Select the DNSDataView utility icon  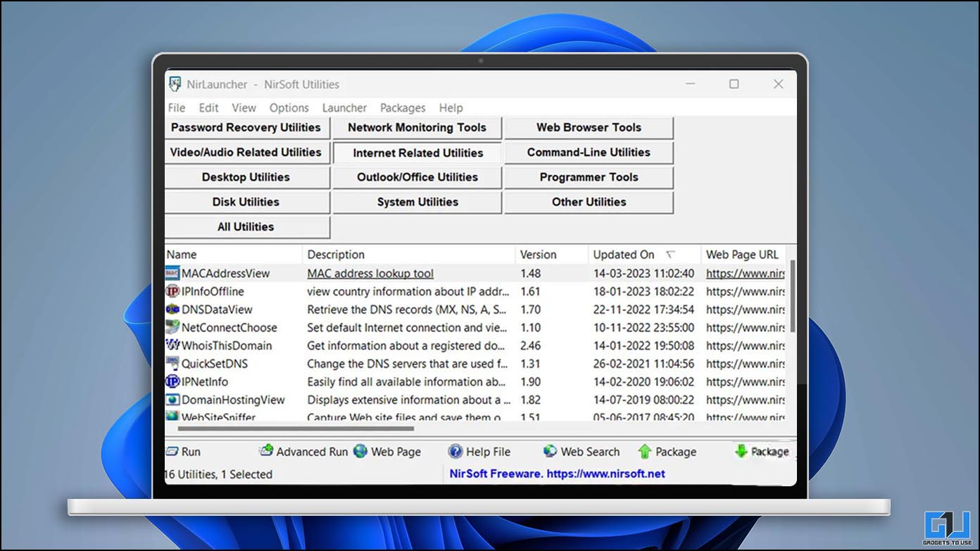[x=172, y=309]
